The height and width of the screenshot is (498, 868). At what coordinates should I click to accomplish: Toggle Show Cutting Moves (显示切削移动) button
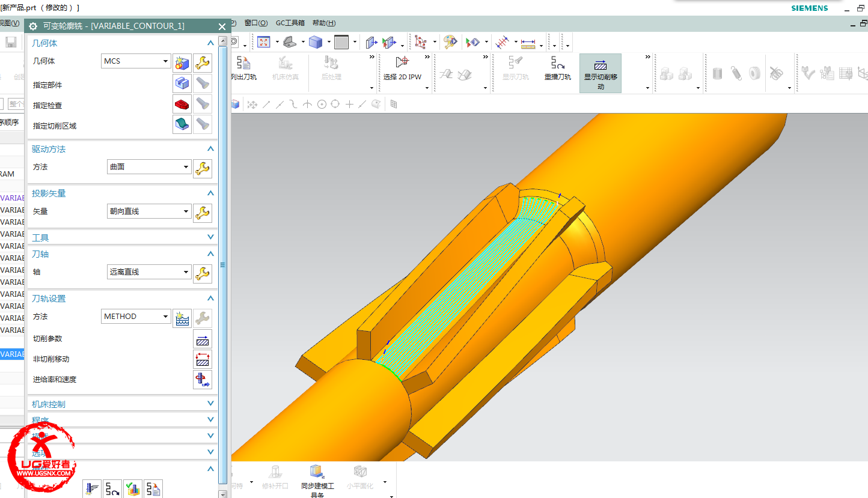(x=601, y=73)
